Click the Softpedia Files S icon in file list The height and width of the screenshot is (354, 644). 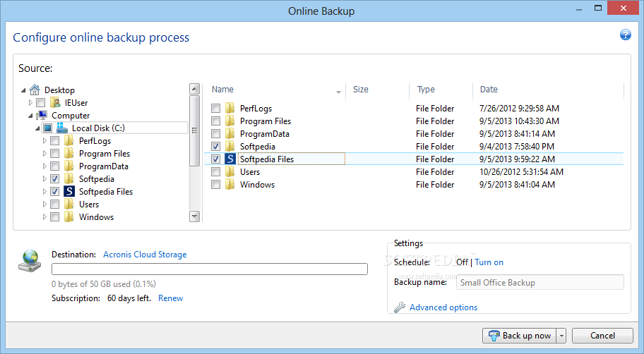point(230,159)
